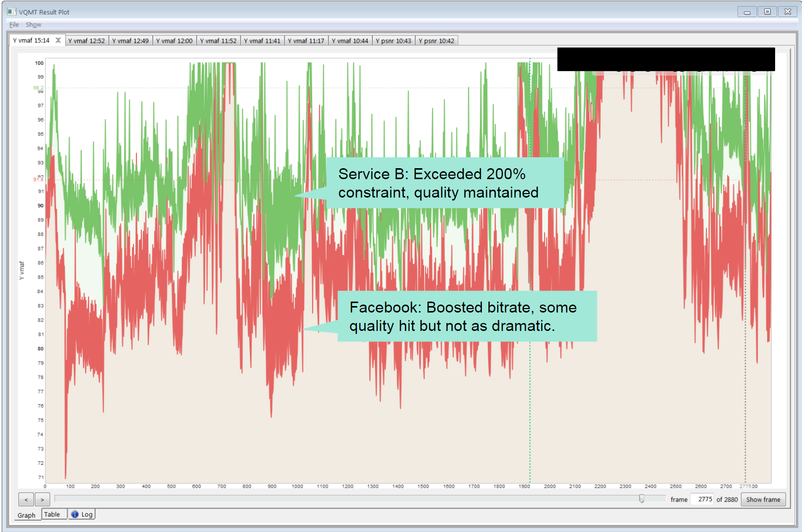802x532 pixels.
Task: Switch to the Y psnr 10:43 tab
Action: click(x=393, y=41)
